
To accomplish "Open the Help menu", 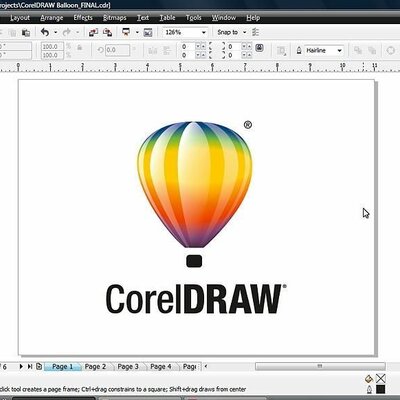I will (x=253, y=18).
